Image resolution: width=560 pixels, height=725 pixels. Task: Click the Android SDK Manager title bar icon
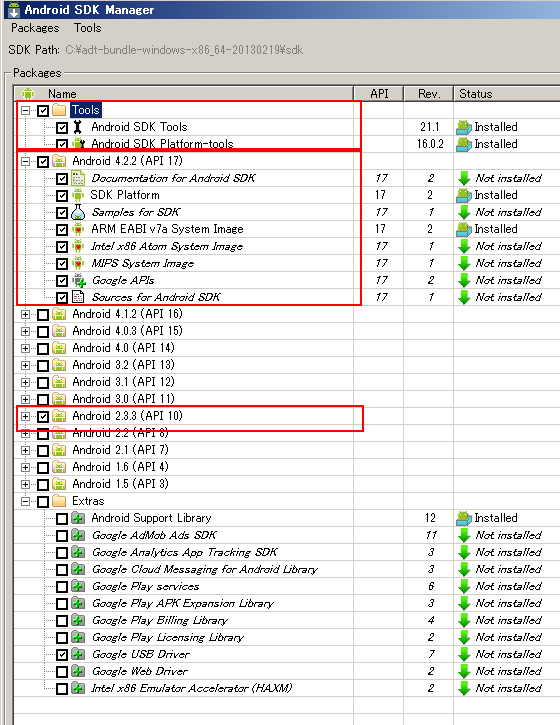click(14, 9)
